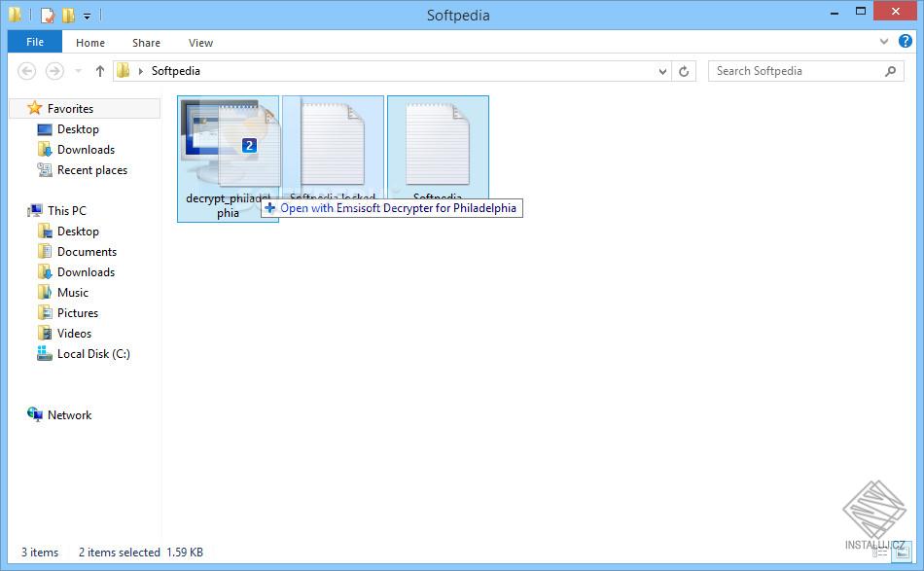Click "2 items selected" in the status bar
Image resolution: width=924 pixels, height=571 pixels.
119,553
